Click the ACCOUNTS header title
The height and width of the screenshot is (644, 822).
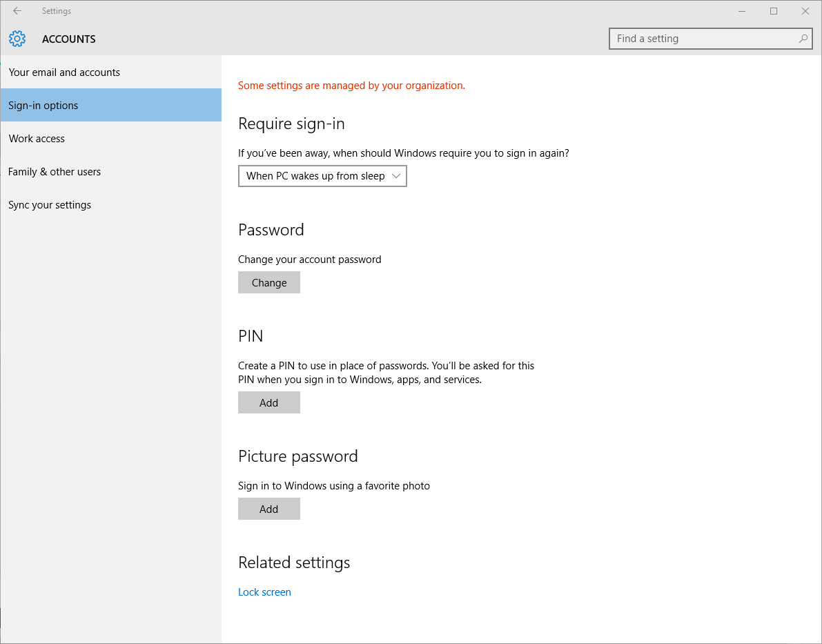[x=69, y=39]
